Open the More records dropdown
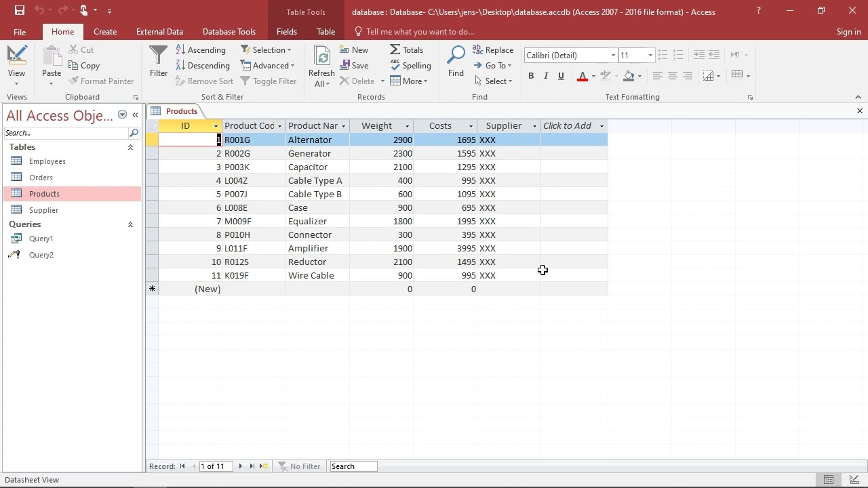Screen dimensions: 868x488 point(409,81)
